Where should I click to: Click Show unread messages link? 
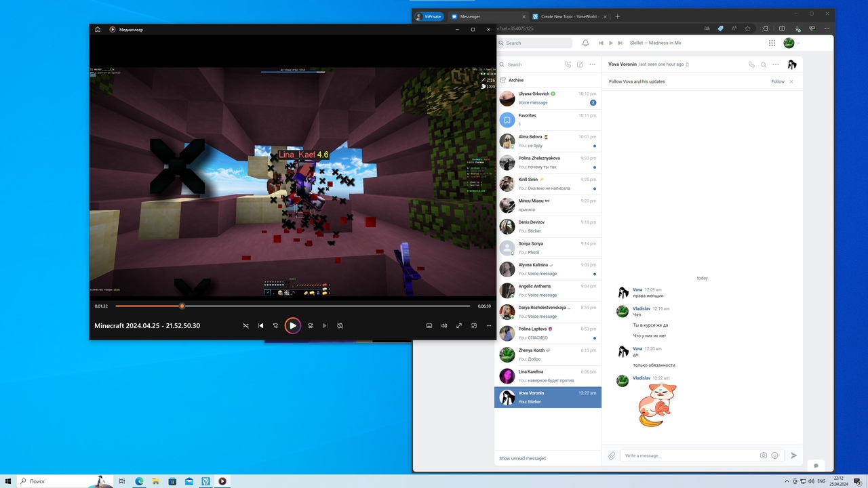tap(522, 458)
